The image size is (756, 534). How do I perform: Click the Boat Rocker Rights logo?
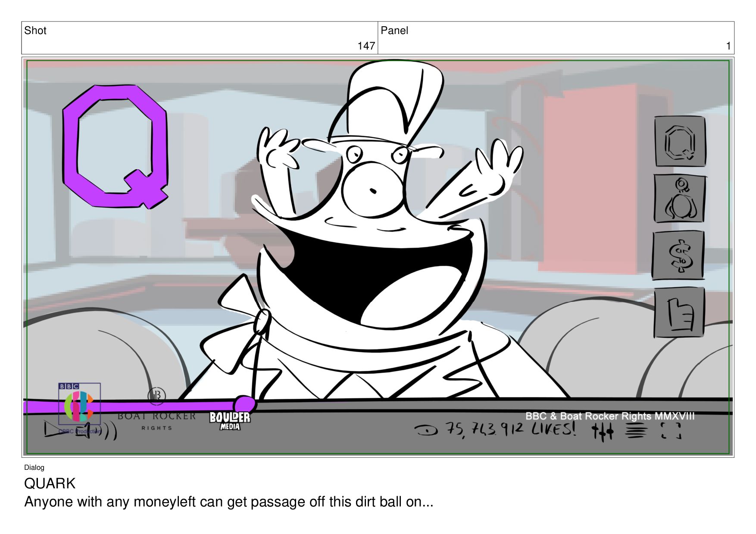[157, 410]
